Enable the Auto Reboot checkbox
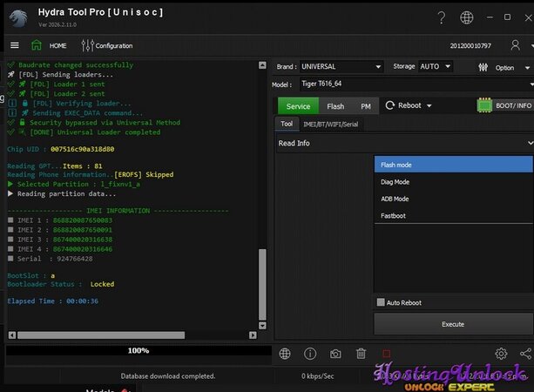Viewport: 534px width, 392px height. pos(381,302)
